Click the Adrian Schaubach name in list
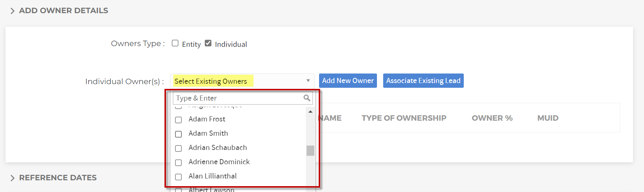The height and width of the screenshot is (192, 644). (x=218, y=148)
